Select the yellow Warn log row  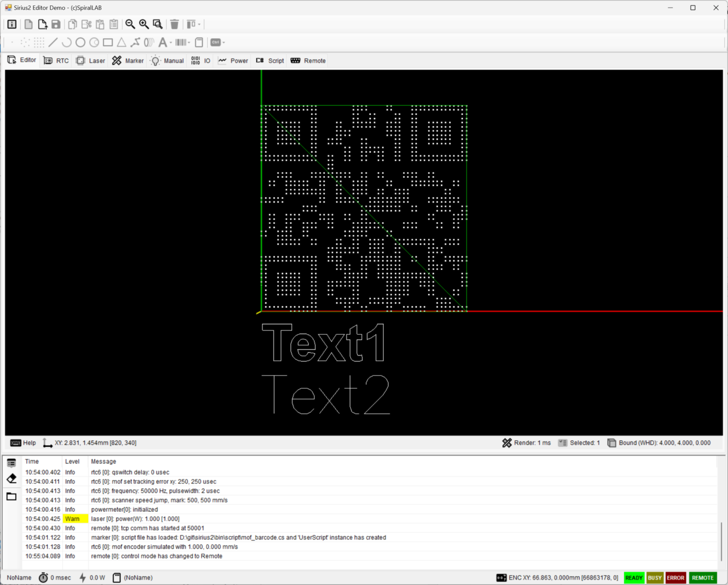370,519
